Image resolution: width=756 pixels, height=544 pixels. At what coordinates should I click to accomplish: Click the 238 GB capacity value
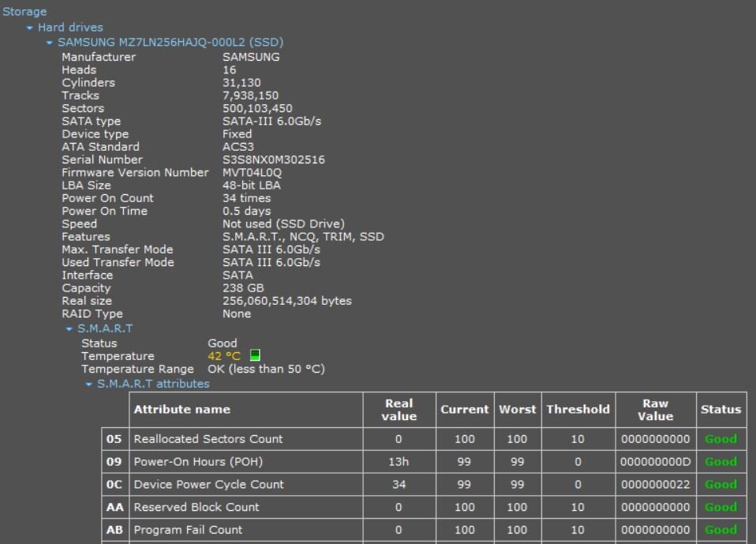[x=243, y=288]
